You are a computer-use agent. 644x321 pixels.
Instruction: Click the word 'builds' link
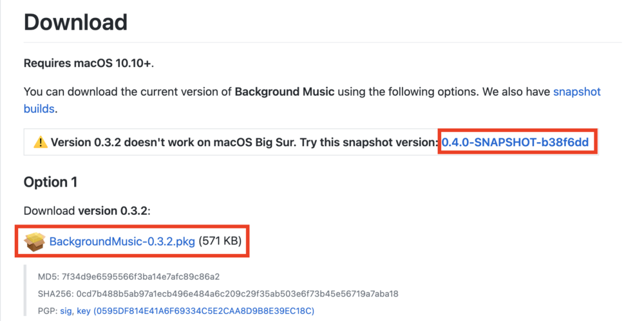[39, 109]
